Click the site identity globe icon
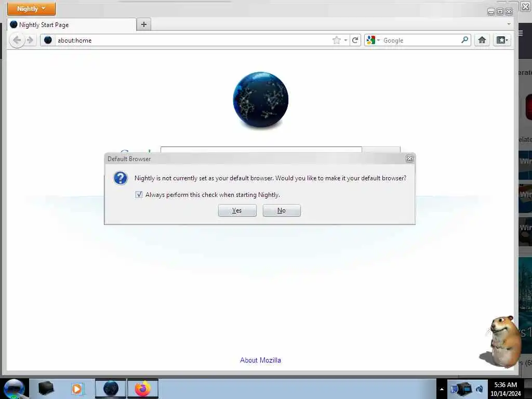The width and height of the screenshot is (532, 399). pos(48,40)
